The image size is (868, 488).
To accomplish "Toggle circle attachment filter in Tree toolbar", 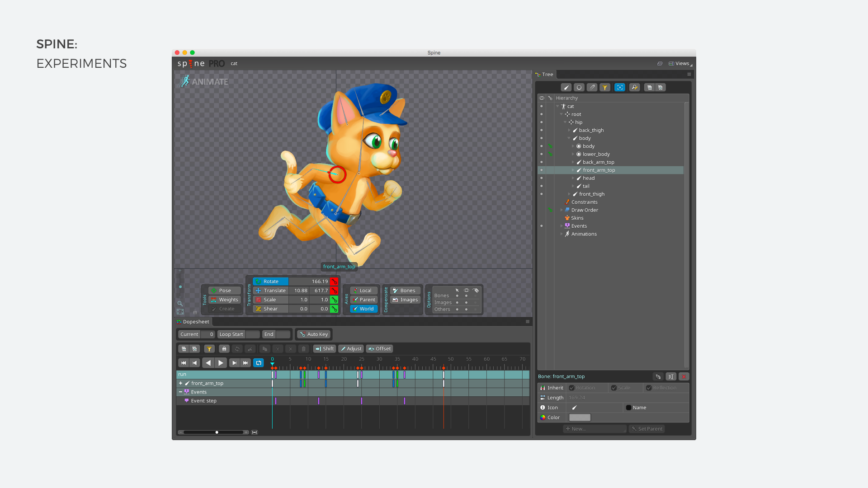I will click(x=579, y=88).
